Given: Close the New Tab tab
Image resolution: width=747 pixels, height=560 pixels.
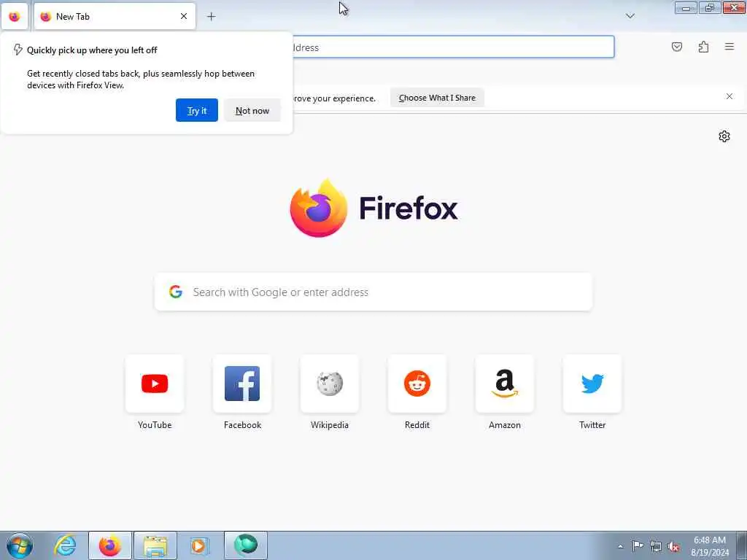Looking at the screenshot, I should pos(183,16).
